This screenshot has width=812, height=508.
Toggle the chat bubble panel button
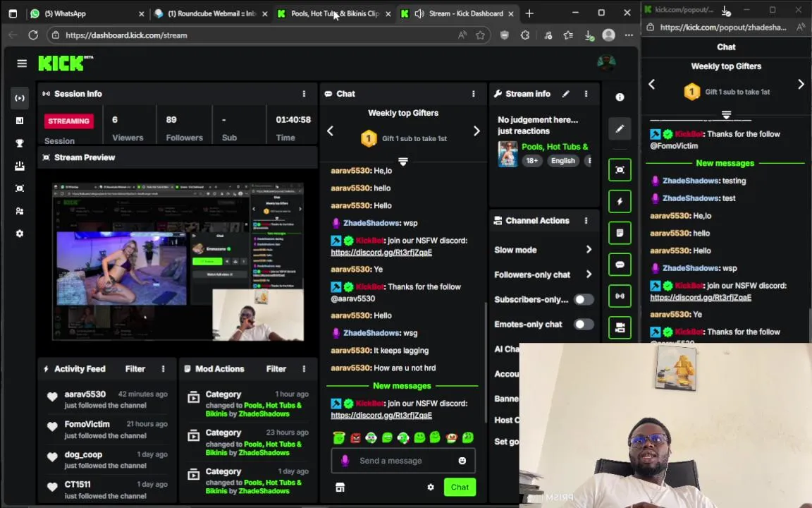click(x=620, y=265)
